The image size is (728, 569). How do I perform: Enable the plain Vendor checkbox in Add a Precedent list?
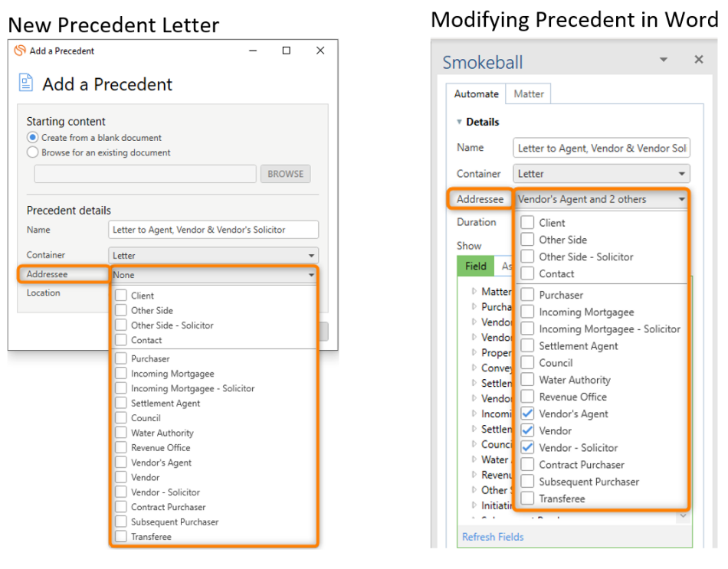click(121, 477)
